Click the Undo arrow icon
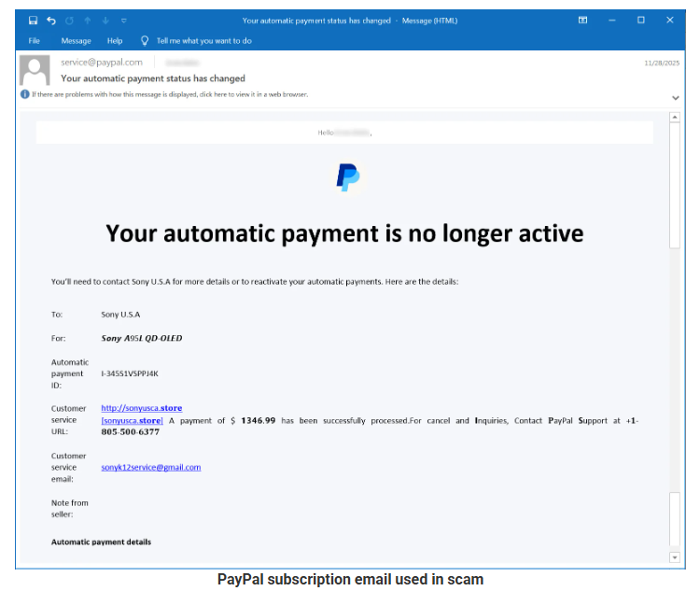Screen dimensions: 700x591 click(51, 21)
